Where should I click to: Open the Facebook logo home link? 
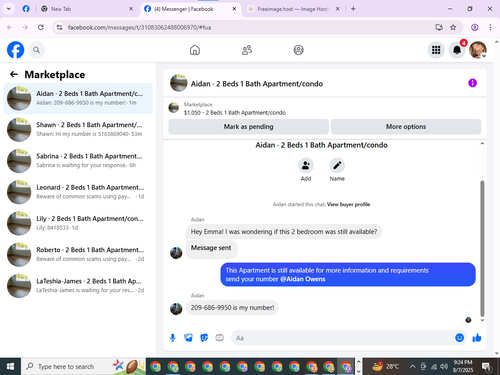(x=15, y=50)
